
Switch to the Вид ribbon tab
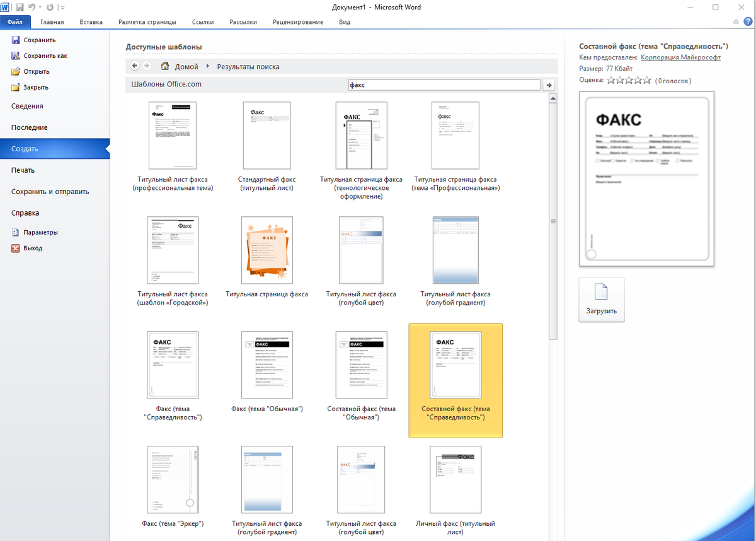[345, 22]
